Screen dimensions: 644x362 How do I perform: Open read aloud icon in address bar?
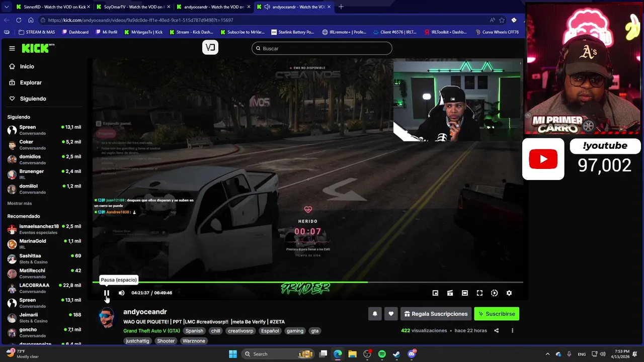[x=492, y=20]
